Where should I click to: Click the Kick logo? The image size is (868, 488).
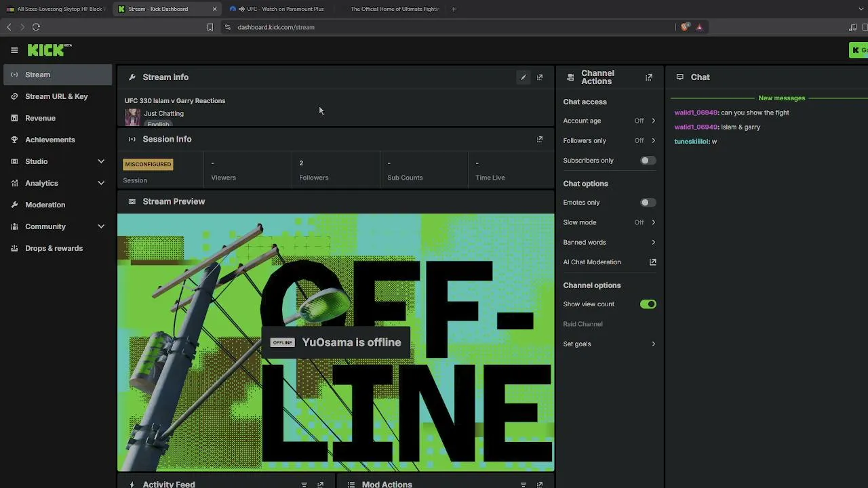[50, 50]
